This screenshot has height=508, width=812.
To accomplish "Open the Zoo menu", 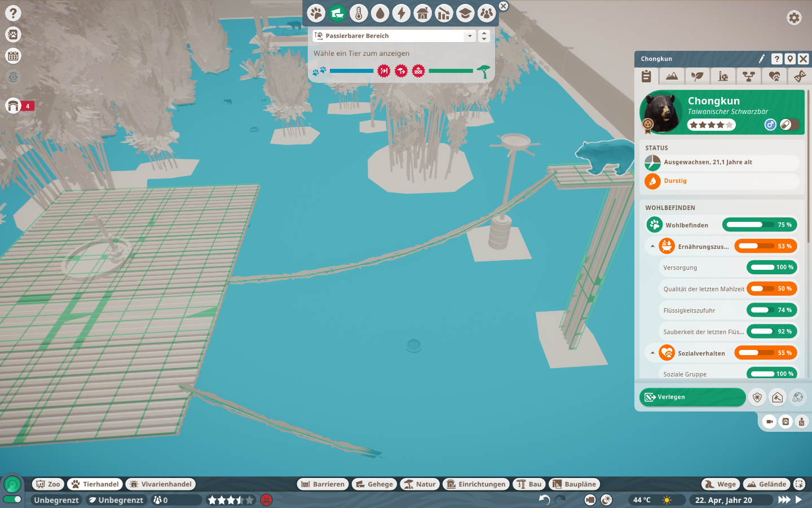I will tap(48, 484).
